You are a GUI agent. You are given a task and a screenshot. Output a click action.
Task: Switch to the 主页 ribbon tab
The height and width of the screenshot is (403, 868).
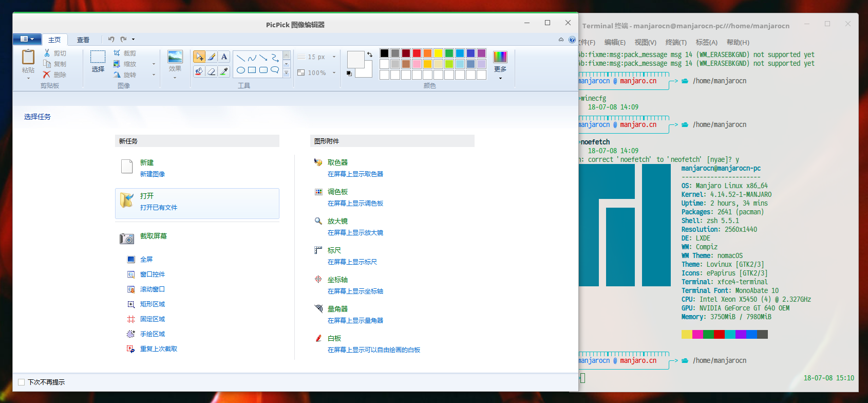[x=54, y=40]
